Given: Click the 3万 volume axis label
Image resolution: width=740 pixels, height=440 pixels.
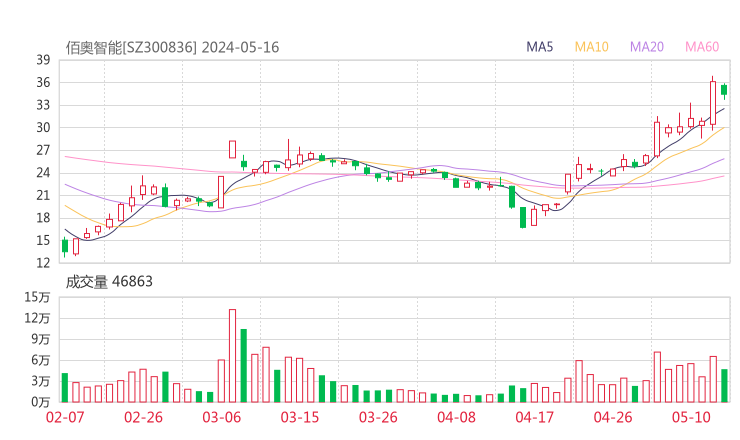Looking at the screenshot, I should coord(41,381).
